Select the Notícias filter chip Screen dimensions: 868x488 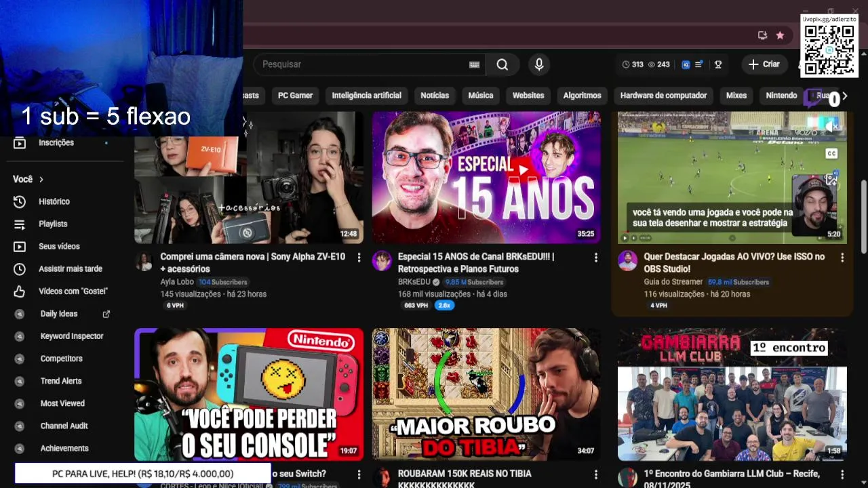pos(435,96)
